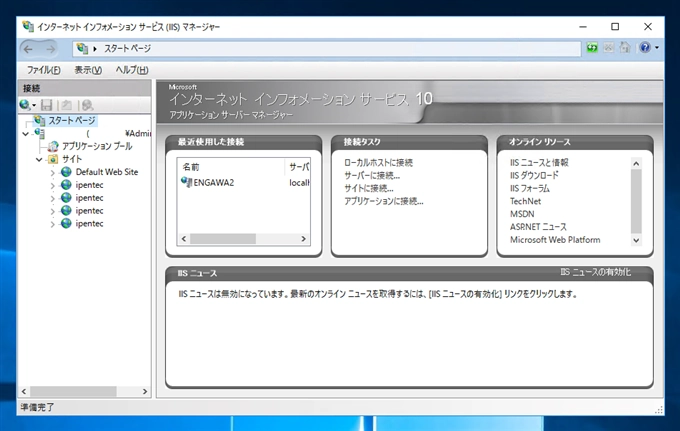The width and height of the screenshot is (680, 431).
Task: Open IIS フォーラム resource link
Action: coord(530,188)
